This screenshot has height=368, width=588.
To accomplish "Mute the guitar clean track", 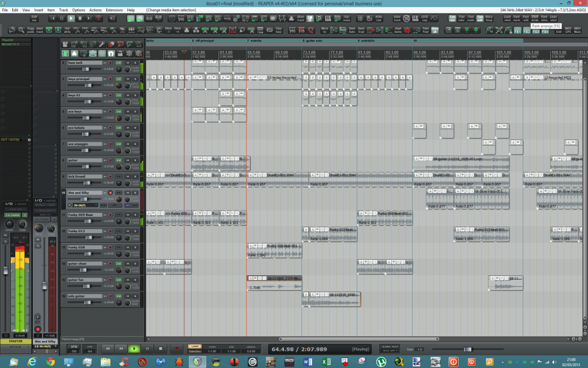I will tap(128, 263).
